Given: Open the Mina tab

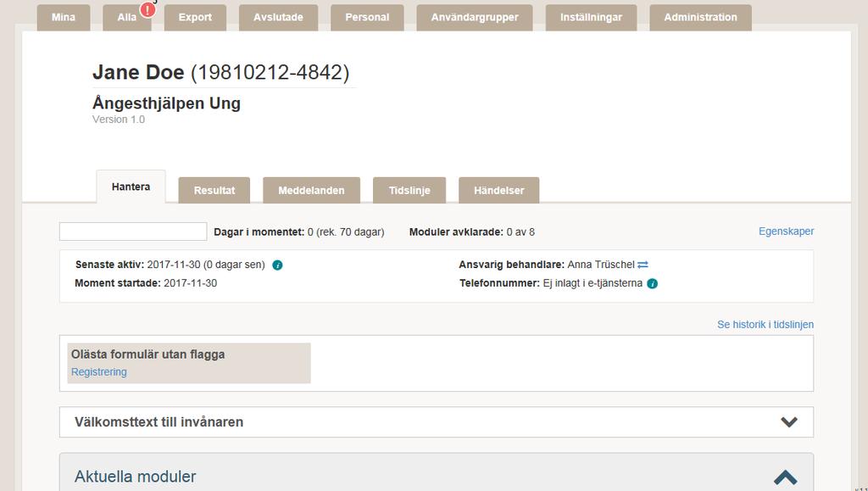Looking at the screenshot, I should coord(64,18).
